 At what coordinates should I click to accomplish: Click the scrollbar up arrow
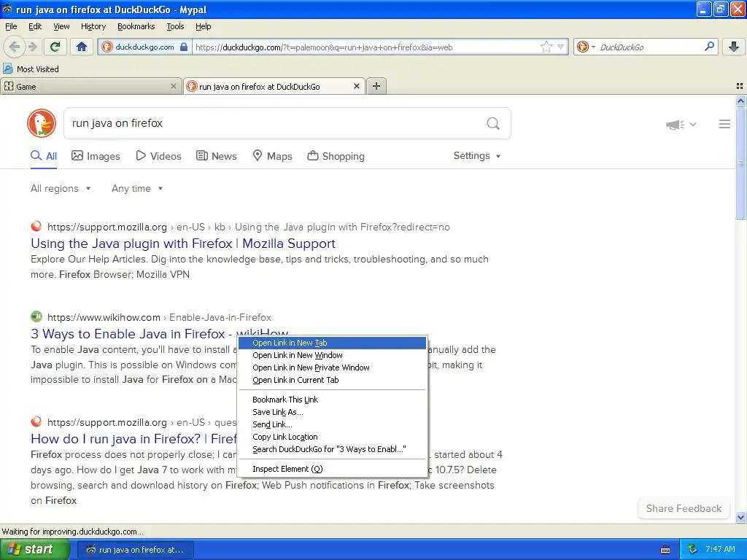point(740,101)
